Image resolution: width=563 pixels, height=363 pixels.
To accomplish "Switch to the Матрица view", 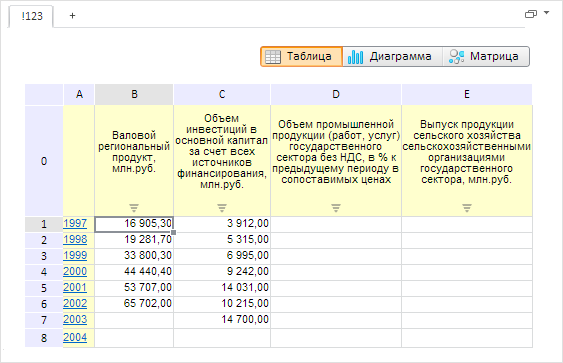I will click(486, 56).
